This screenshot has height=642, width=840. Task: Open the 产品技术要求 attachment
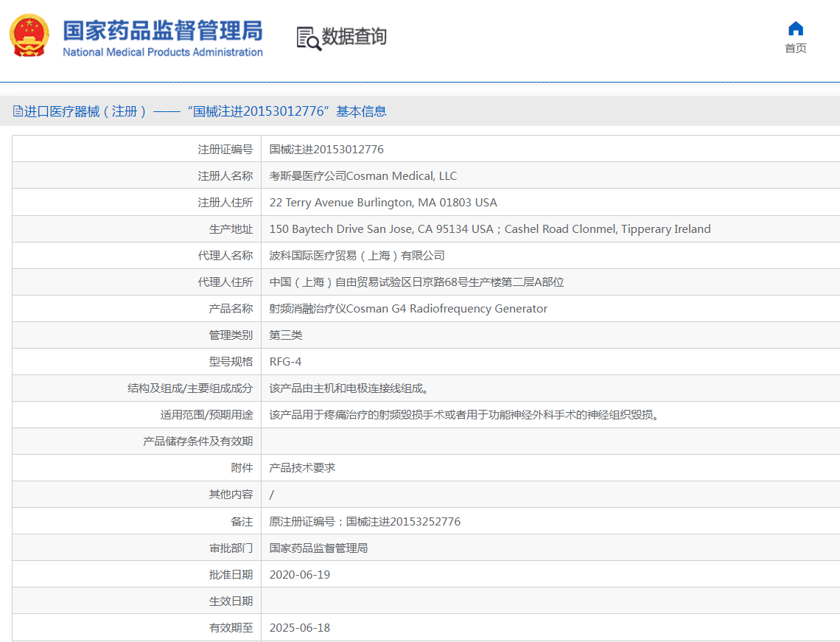(x=302, y=468)
